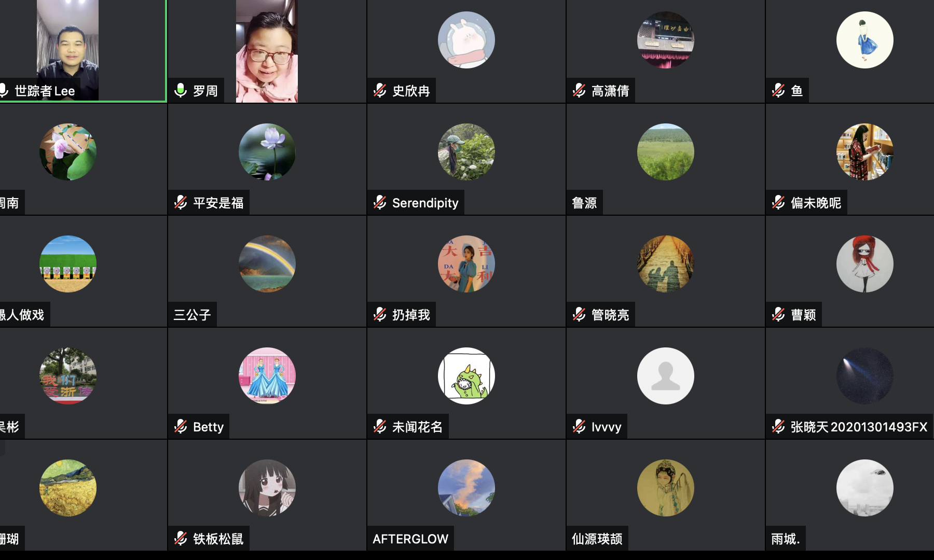Click the muted mic icon beside 管晓亮
934x560 pixels.
pos(579,315)
